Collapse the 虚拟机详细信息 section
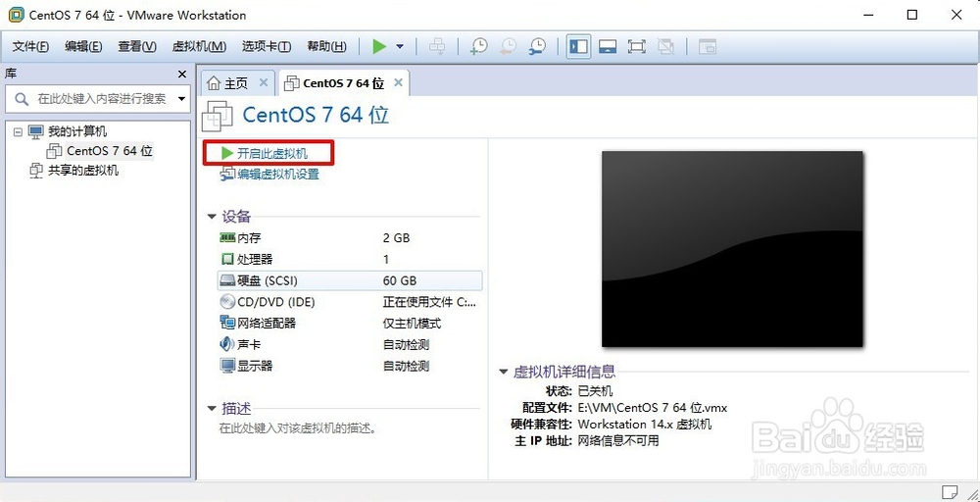Screen dimensions: 980x502 503,372
